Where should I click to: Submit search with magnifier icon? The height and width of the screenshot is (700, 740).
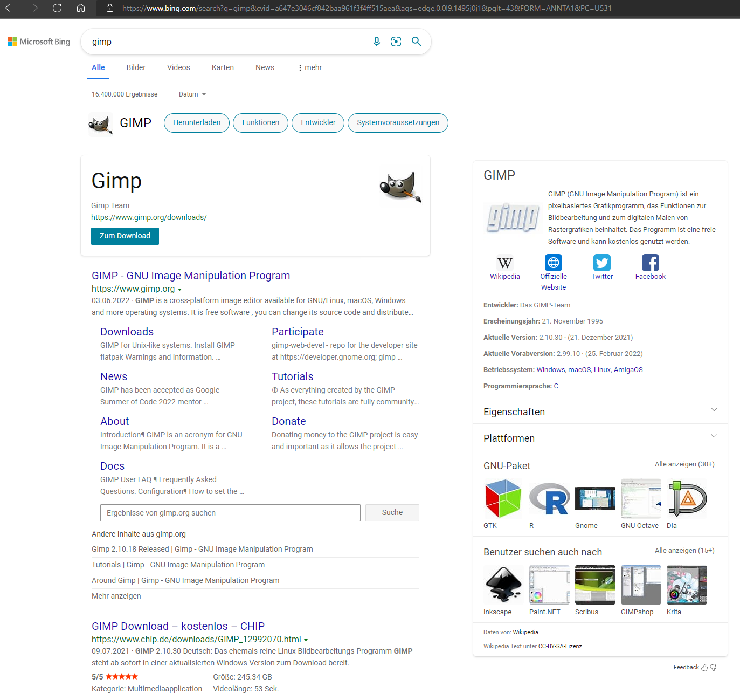point(417,42)
